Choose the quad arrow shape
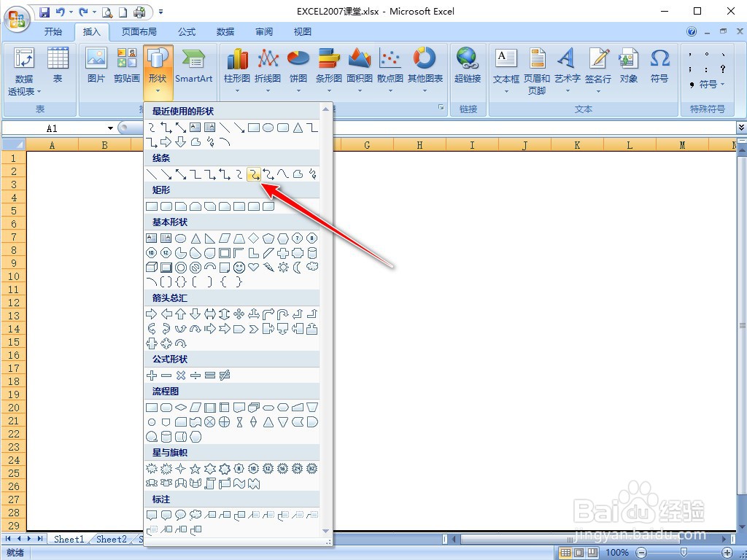The width and height of the screenshot is (747, 560). click(239, 314)
